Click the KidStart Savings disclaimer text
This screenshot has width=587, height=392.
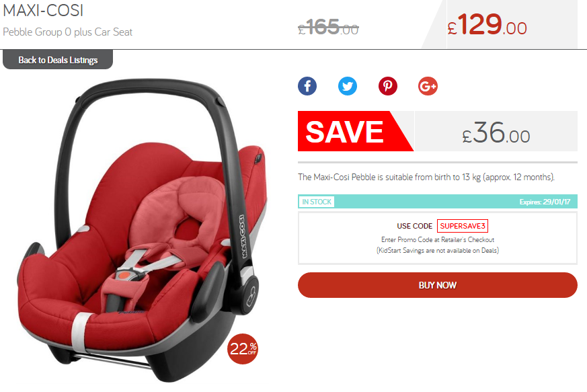pyautogui.click(x=438, y=251)
